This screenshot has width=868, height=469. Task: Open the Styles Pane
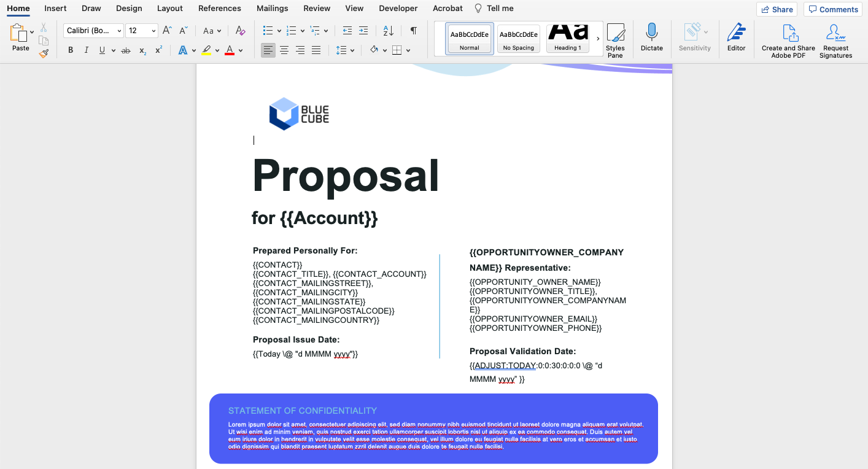pyautogui.click(x=615, y=41)
